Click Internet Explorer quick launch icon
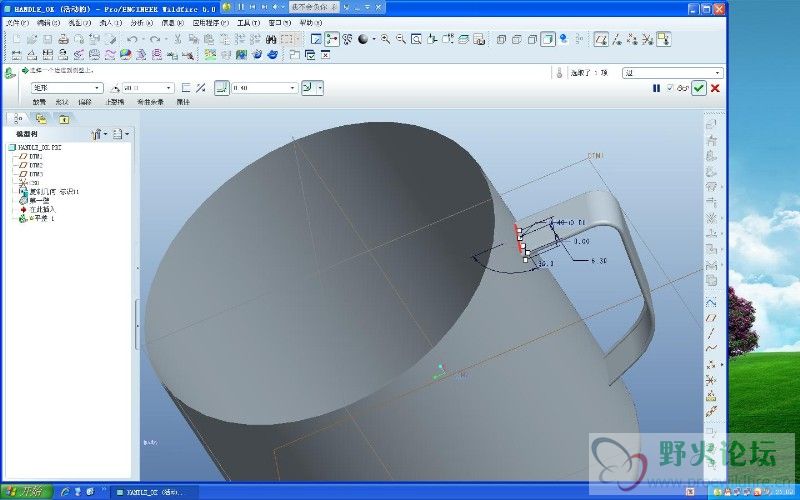Image resolution: width=800 pixels, height=500 pixels. 65,492
